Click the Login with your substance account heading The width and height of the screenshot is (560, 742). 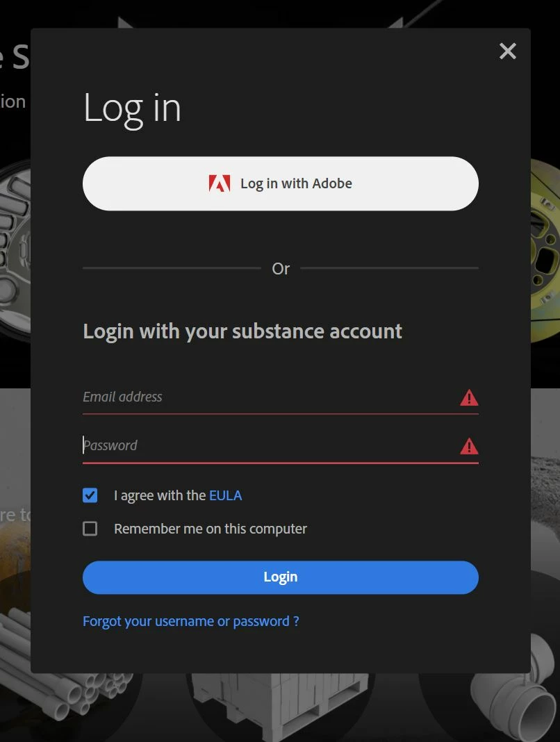tap(242, 331)
